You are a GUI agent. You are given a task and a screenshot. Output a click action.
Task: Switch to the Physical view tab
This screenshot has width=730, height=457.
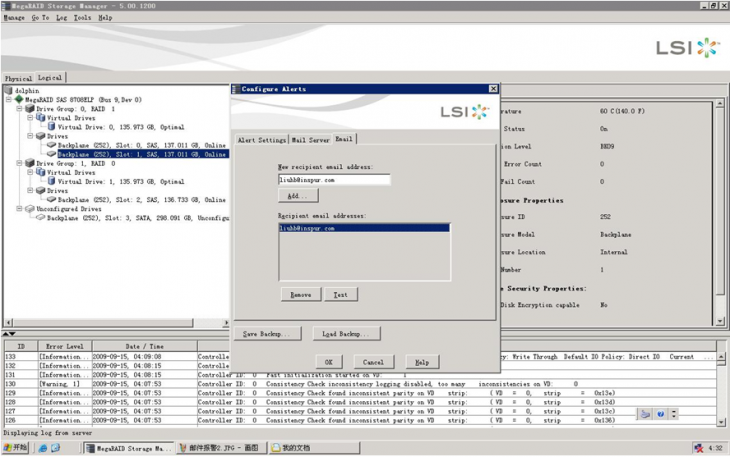point(18,78)
